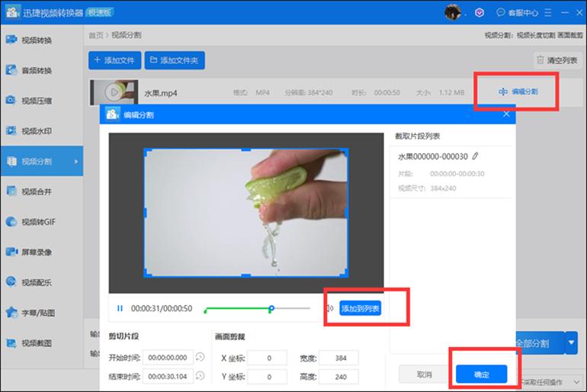Click the green start marker on timeline
Screen dimensions: 587x392
click(205, 310)
